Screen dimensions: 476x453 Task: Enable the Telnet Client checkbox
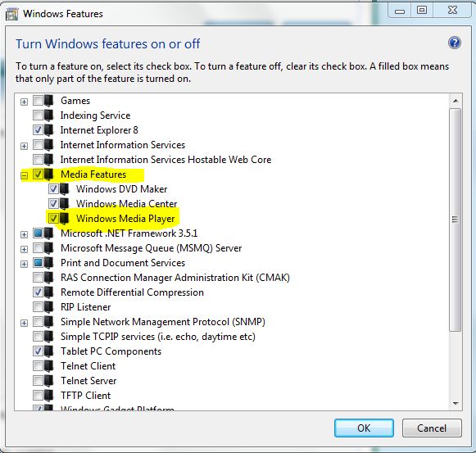pyautogui.click(x=38, y=365)
